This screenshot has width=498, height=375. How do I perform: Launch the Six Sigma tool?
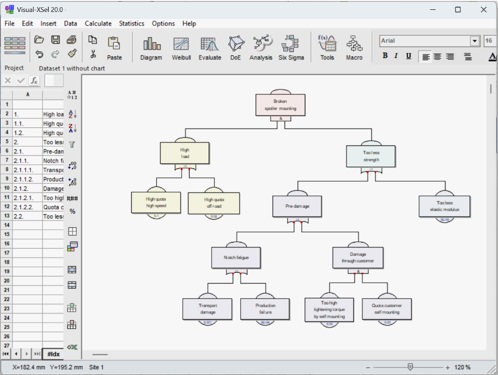[291, 48]
